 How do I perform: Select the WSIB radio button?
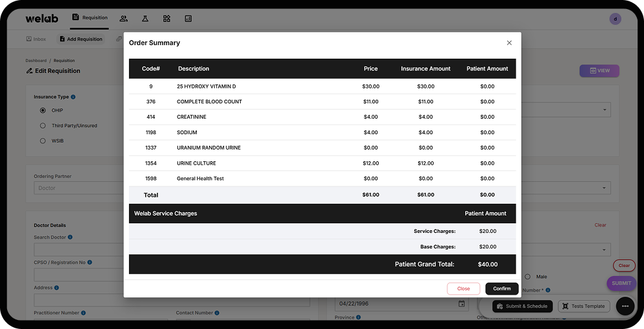[x=43, y=141]
